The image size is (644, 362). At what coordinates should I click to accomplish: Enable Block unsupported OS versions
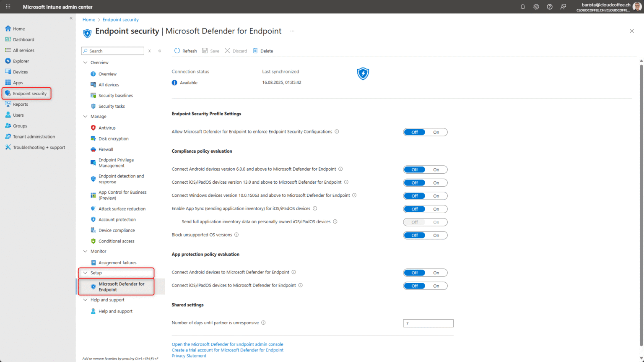pos(436,235)
